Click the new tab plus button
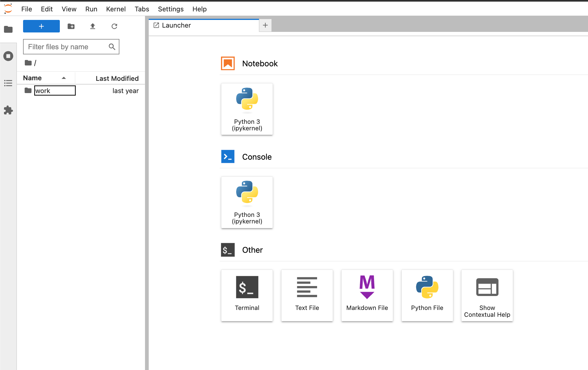The width and height of the screenshot is (588, 370). pyautogui.click(x=266, y=25)
